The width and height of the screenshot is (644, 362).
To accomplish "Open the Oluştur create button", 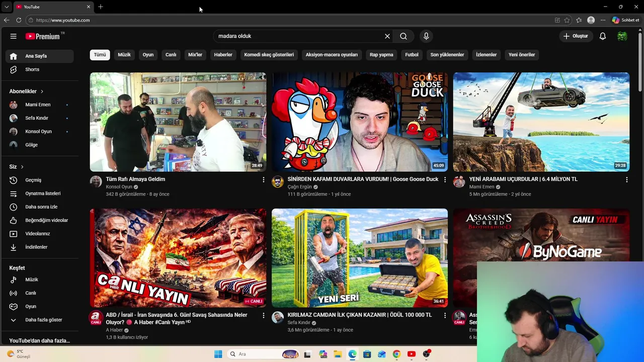I will pos(576,36).
